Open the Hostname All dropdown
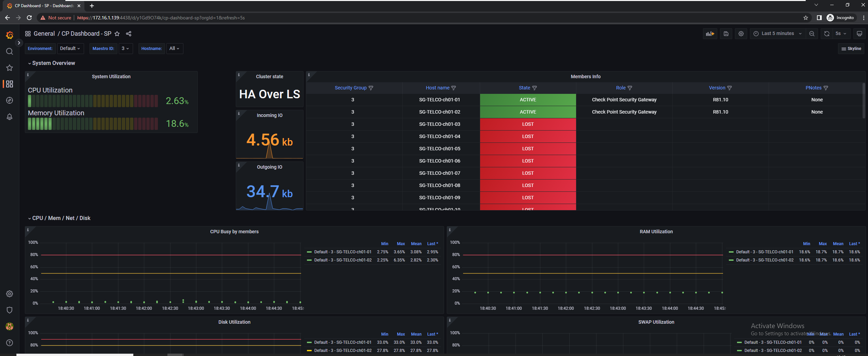868x356 pixels. pyautogui.click(x=175, y=49)
